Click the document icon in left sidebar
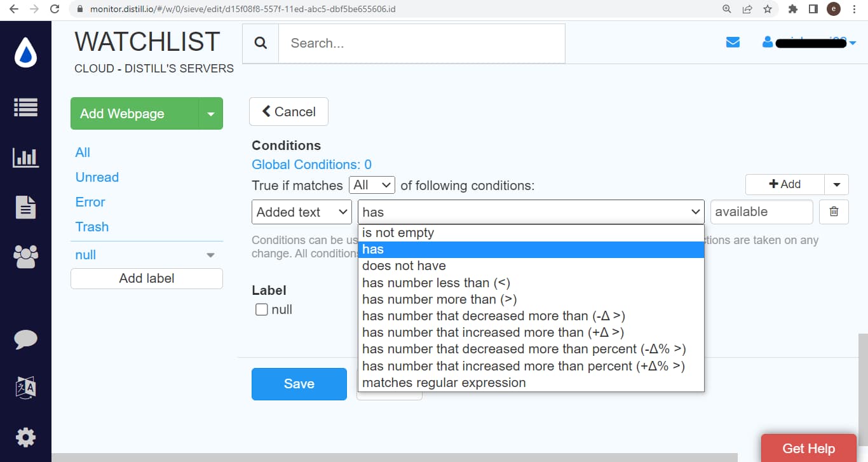This screenshot has width=868, height=462. click(x=25, y=207)
